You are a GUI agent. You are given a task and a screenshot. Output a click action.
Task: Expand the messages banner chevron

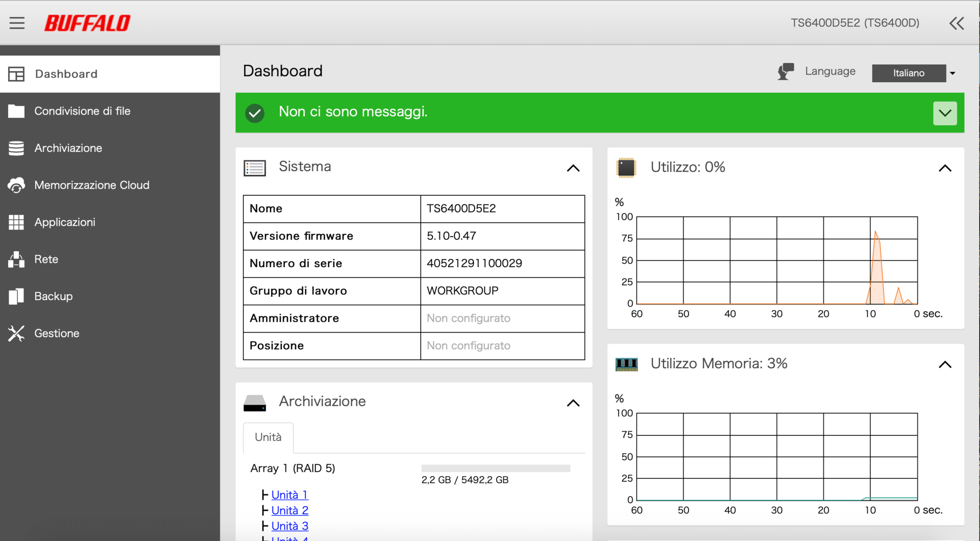pyautogui.click(x=945, y=113)
